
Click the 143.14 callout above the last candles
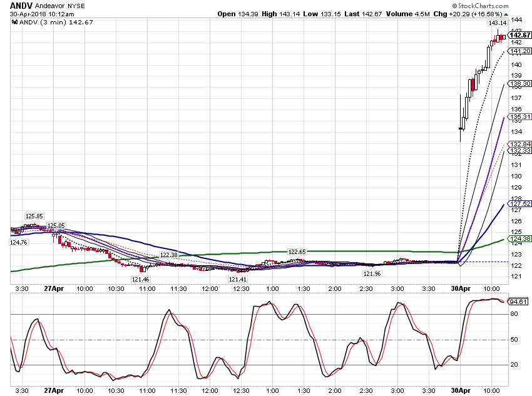coord(498,23)
